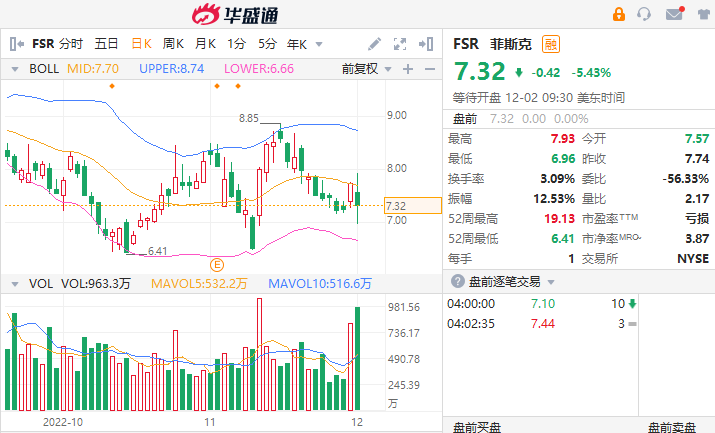This screenshot has height=433, width=715.
Task: Select the 5分 chart tab
Action: coord(268,44)
